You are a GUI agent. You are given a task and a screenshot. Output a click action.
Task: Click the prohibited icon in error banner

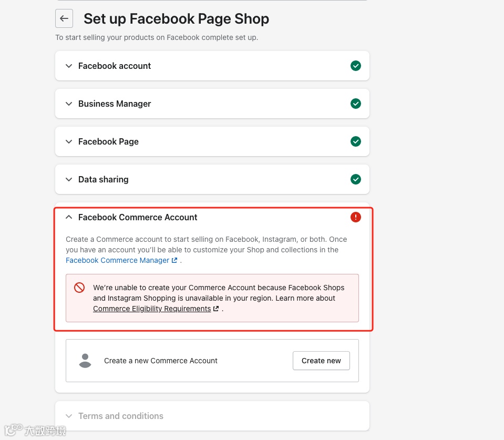point(79,288)
